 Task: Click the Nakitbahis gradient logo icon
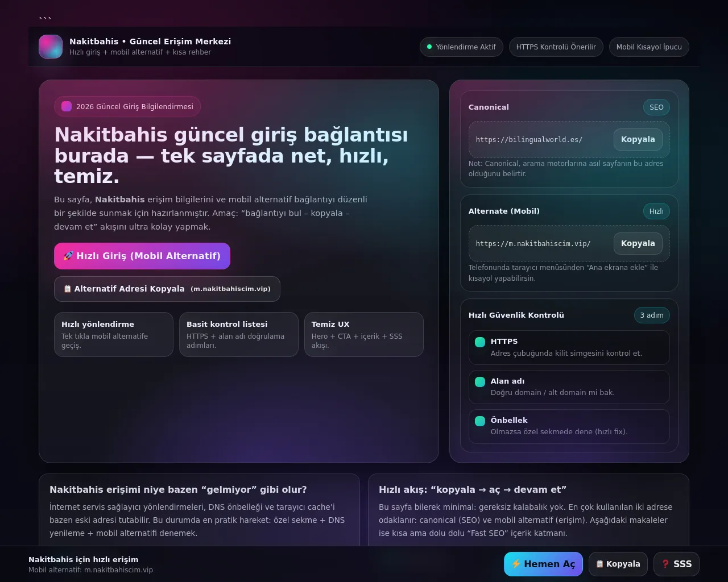pyautogui.click(x=51, y=47)
